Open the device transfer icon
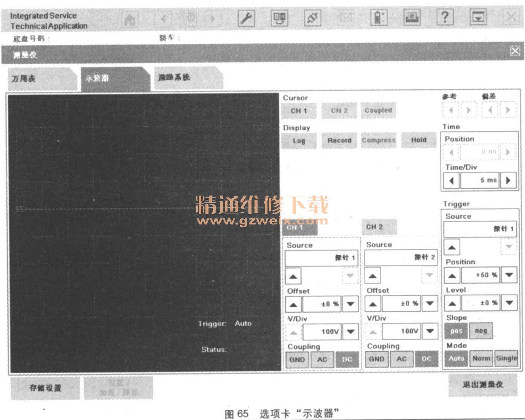525x420 pixels. [x=279, y=18]
